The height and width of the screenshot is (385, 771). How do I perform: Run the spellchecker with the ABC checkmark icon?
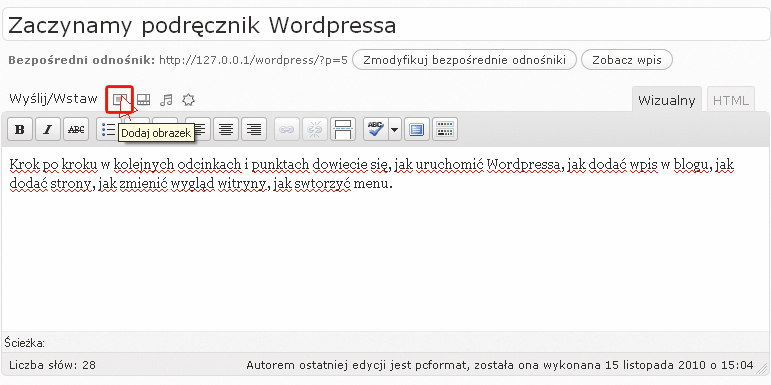tap(376, 129)
